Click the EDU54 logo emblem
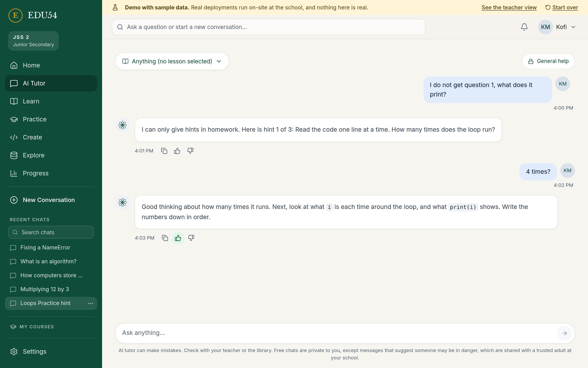This screenshot has height=368, width=588. (x=15, y=15)
